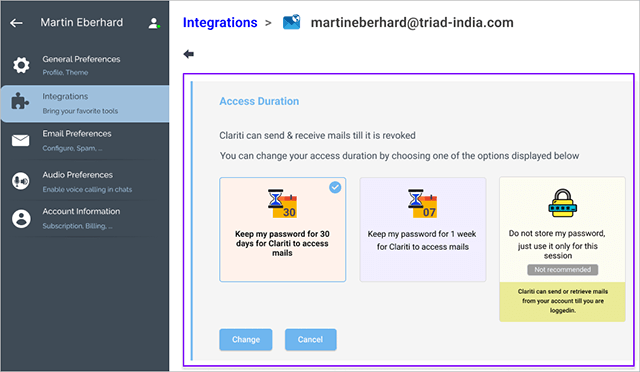Click the Integrations puzzle piece icon
Screen dimensions: 640x372
pyautogui.click(x=20, y=101)
